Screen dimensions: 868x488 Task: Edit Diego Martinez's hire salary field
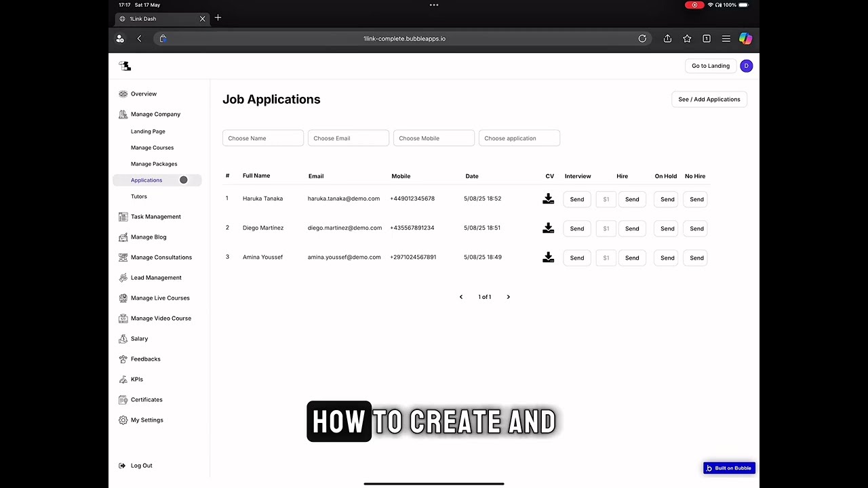point(606,228)
